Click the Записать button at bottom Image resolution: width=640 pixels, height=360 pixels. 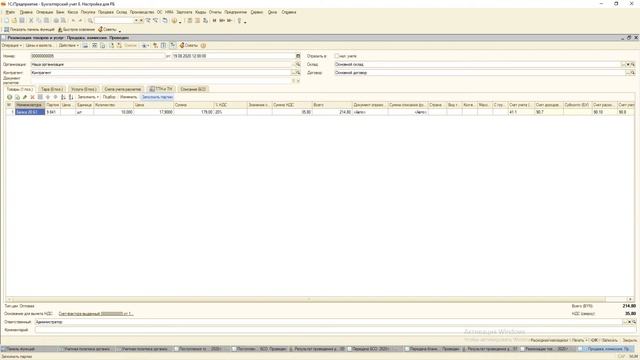(610, 340)
